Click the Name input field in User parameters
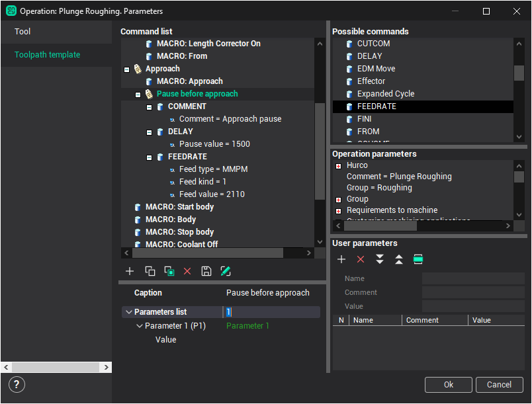The width and height of the screenshot is (532, 404). pyautogui.click(x=472, y=278)
